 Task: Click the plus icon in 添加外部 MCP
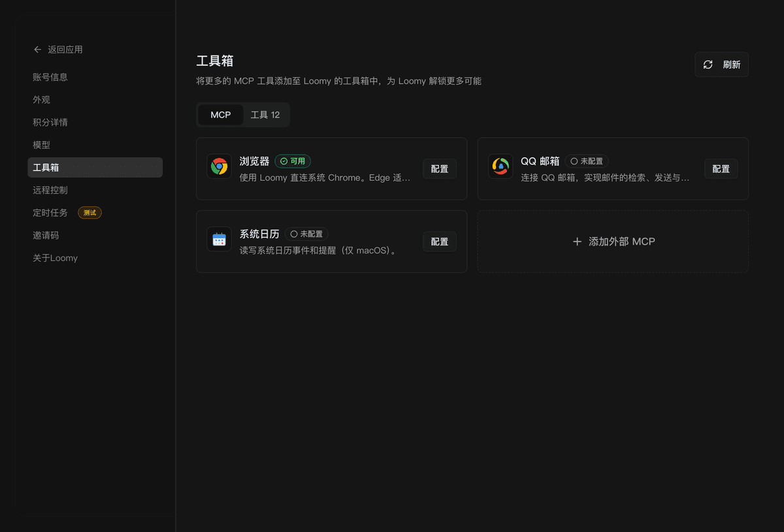pos(578,241)
